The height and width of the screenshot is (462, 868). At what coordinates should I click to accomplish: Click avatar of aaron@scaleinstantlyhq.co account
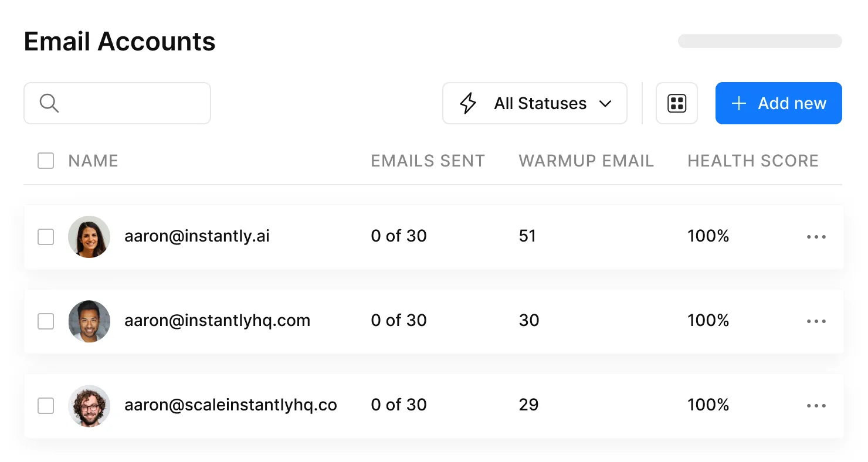click(89, 406)
